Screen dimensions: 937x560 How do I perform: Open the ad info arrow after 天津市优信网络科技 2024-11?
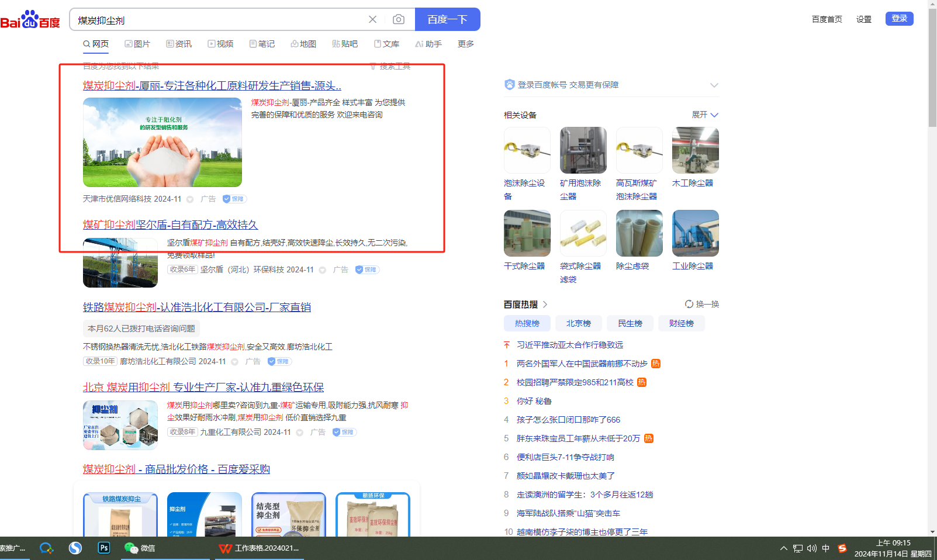[190, 199]
